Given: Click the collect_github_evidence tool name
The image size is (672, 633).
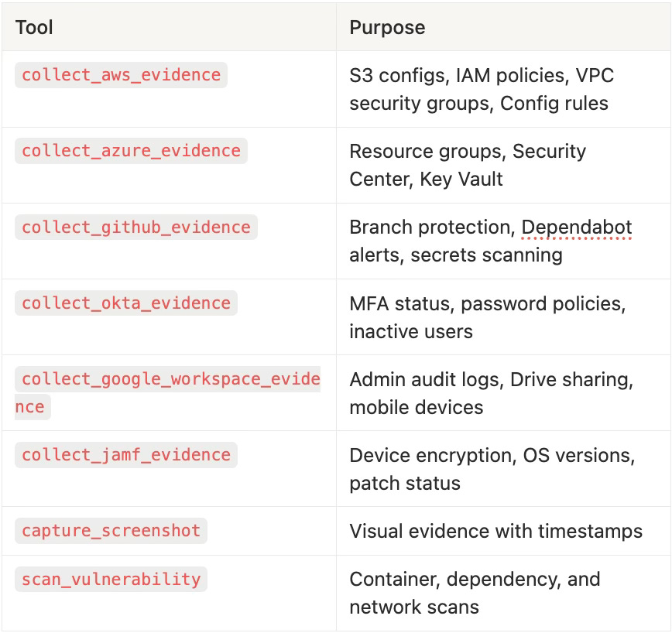Looking at the screenshot, I should click(135, 227).
